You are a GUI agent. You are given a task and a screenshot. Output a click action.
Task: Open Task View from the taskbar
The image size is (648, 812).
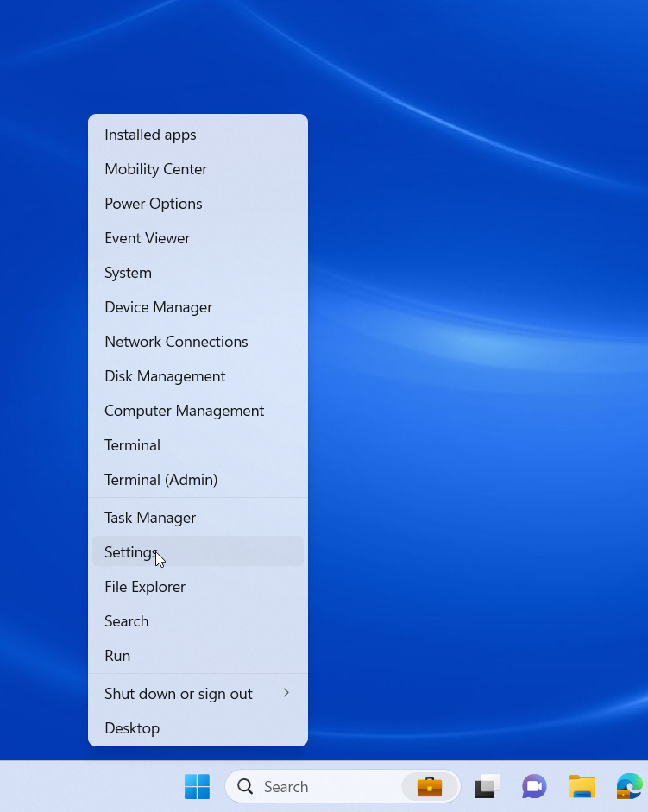click(x=488, y=786)
